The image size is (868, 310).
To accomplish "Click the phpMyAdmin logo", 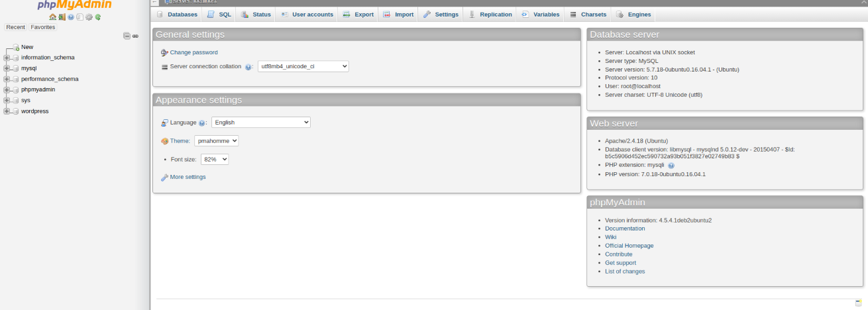I will tap(74, 5).
